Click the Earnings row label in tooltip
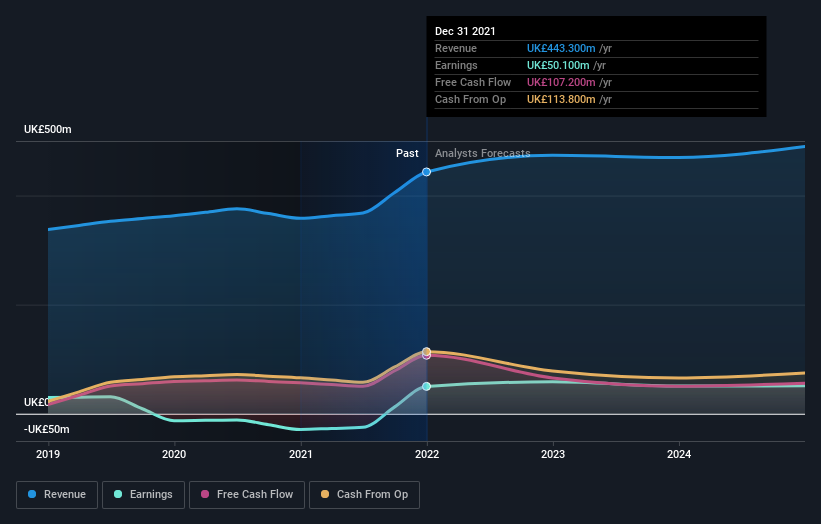The width and height of the screenshot is (821, 524). tap(457, 65)
